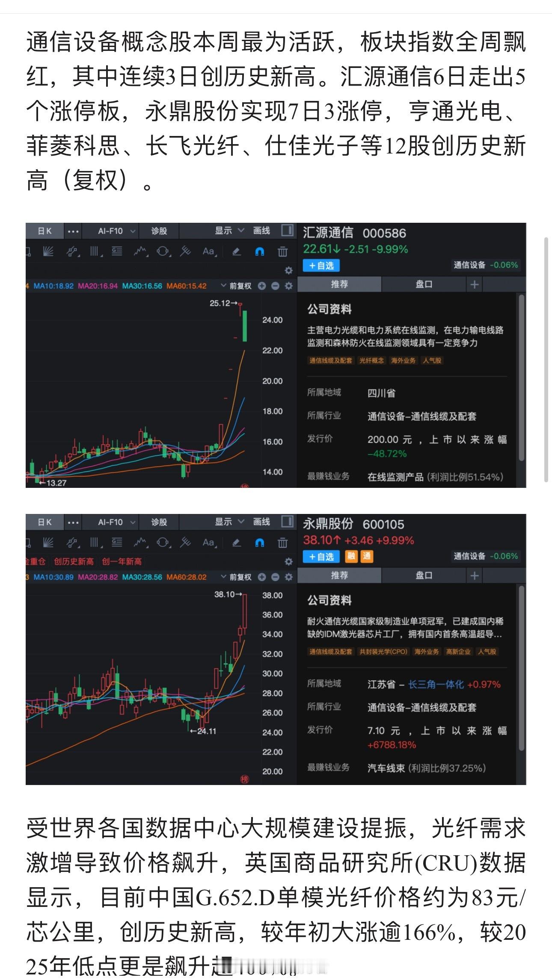Toggle side panel icon in 永鼎股份 chart
552x980 pixels.
pos(287,522)
